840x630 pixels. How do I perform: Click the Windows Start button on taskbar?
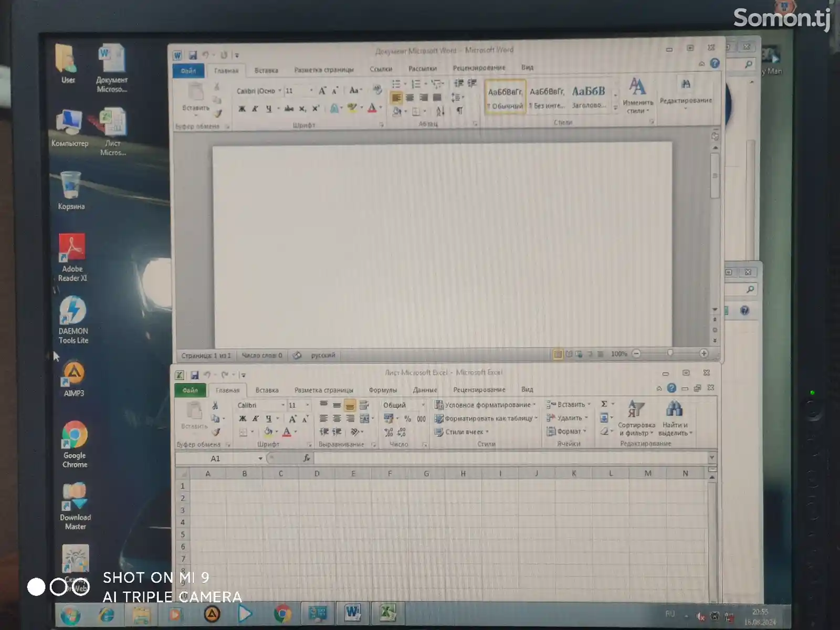pos(70,615)
